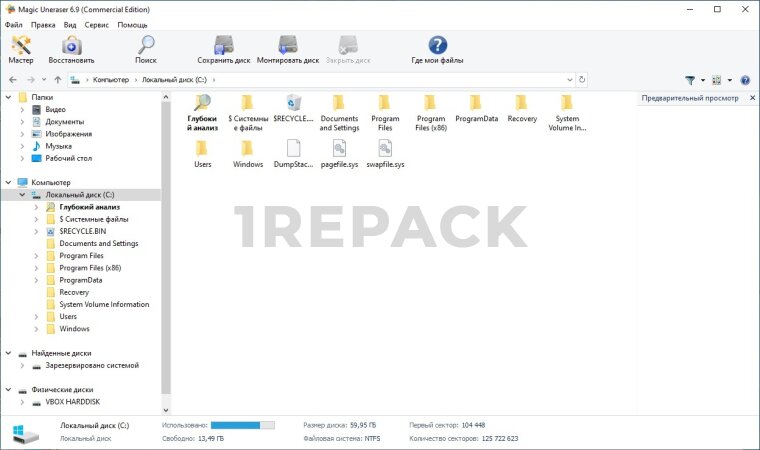Open Где мои файлы help
The width and height of the screenshot is (760, 450).
(437, 50)
